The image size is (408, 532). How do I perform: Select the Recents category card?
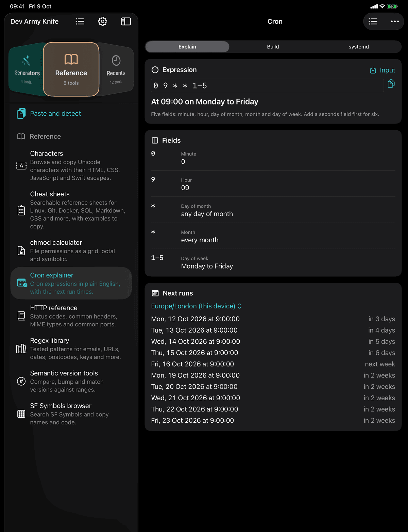pos(116,70)
